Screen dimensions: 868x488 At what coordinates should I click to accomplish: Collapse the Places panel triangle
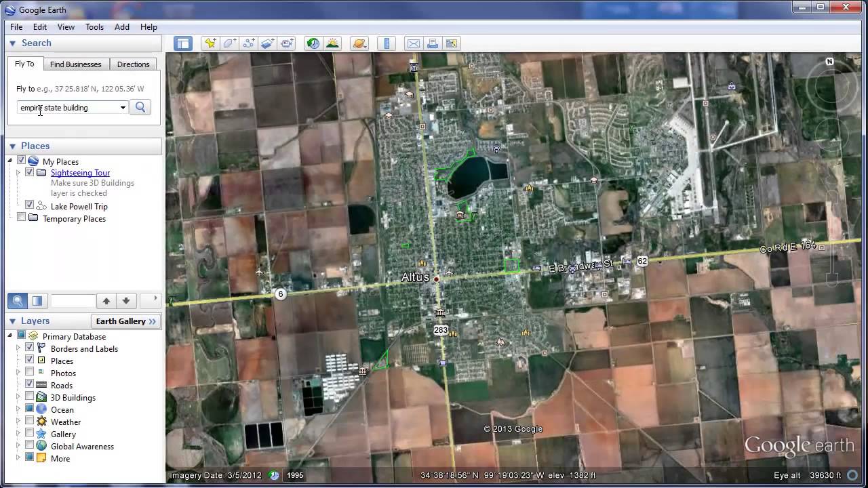[12, 146]
